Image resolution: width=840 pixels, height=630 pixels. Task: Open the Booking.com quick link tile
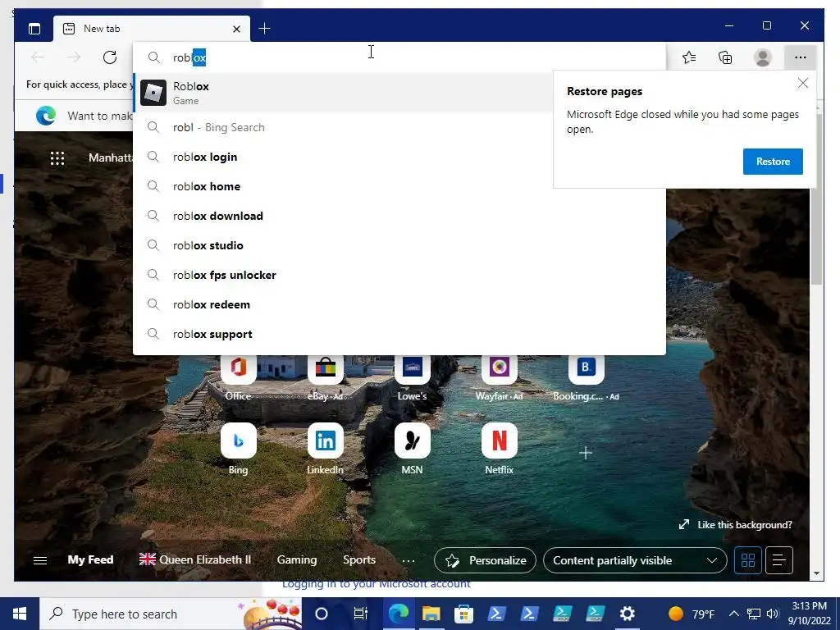point(586,378)
